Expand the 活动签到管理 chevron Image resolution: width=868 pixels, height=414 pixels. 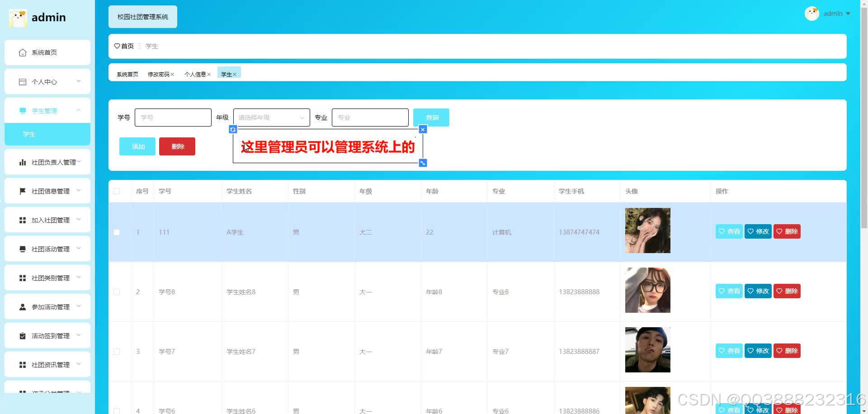[79, 335]
